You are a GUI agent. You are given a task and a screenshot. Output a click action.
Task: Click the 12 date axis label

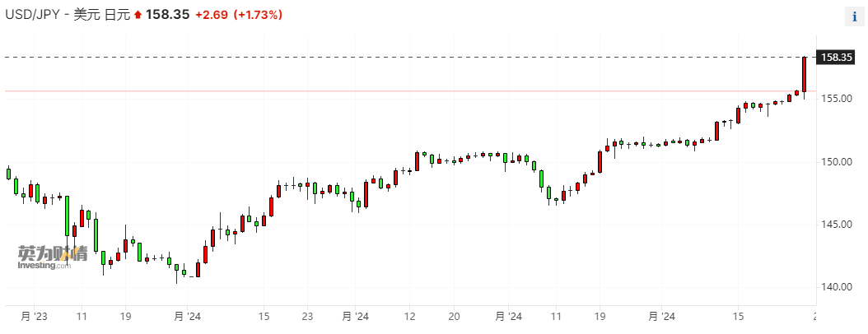coord(410,316)
